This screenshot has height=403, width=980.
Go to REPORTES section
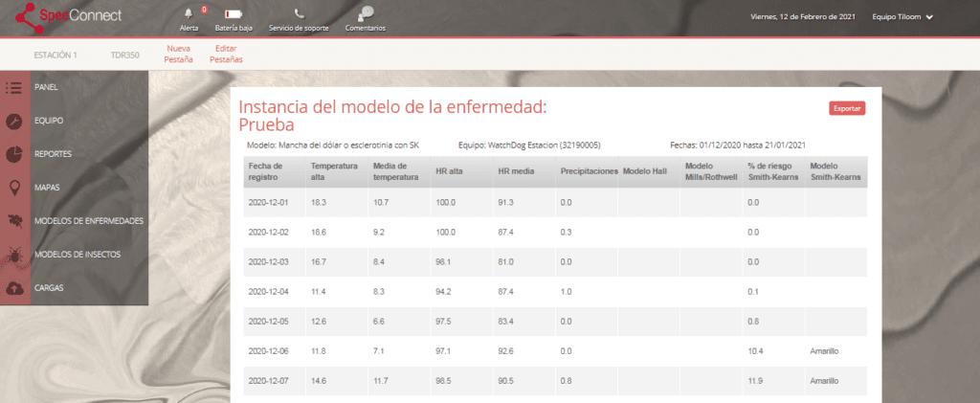tap(53, 154)
